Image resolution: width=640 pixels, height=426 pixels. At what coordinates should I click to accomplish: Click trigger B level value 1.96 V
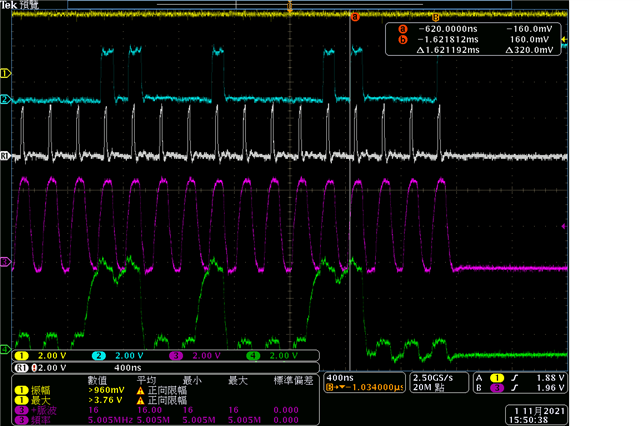point(550,388)
